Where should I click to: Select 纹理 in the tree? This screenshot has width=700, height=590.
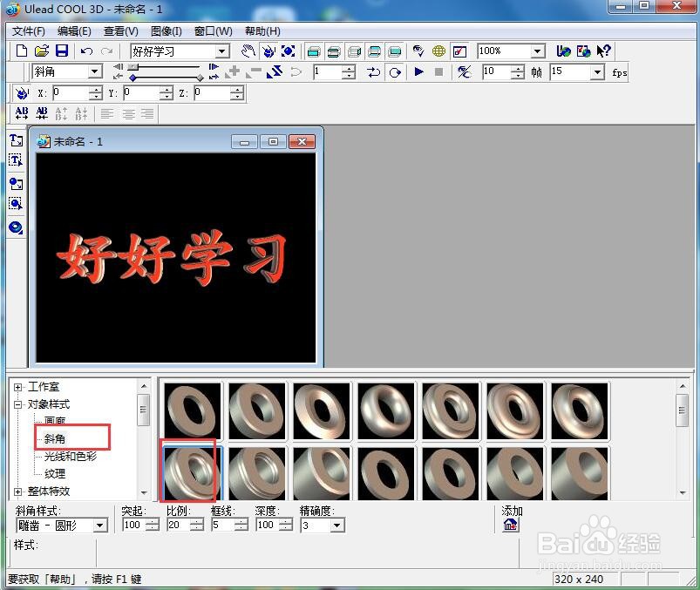pos(55,473)
